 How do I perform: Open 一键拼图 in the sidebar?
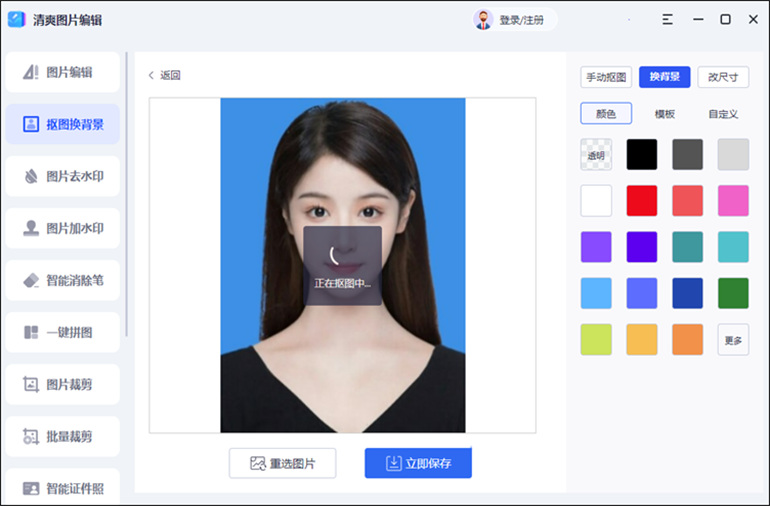(x=62, y=333)
